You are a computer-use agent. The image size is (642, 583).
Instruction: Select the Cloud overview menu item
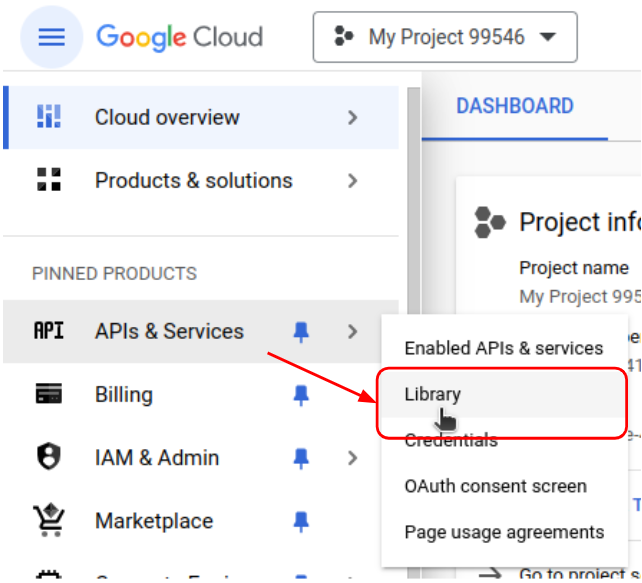coord(201,118)
